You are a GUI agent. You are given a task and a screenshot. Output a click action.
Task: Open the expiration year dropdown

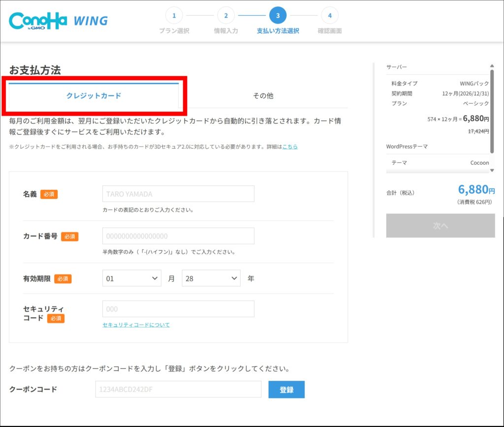pos(211,278)
